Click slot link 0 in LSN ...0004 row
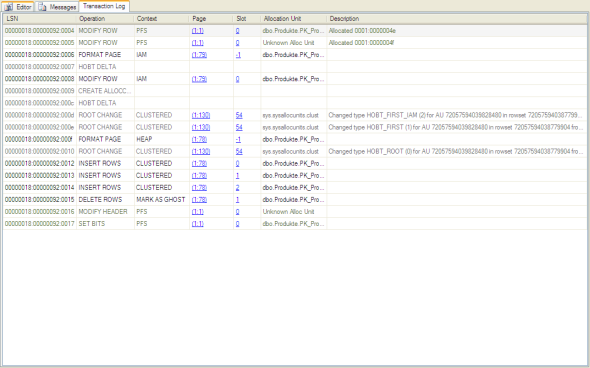The height and width of the screenshot is (368, 590). (x=237, y=31)
